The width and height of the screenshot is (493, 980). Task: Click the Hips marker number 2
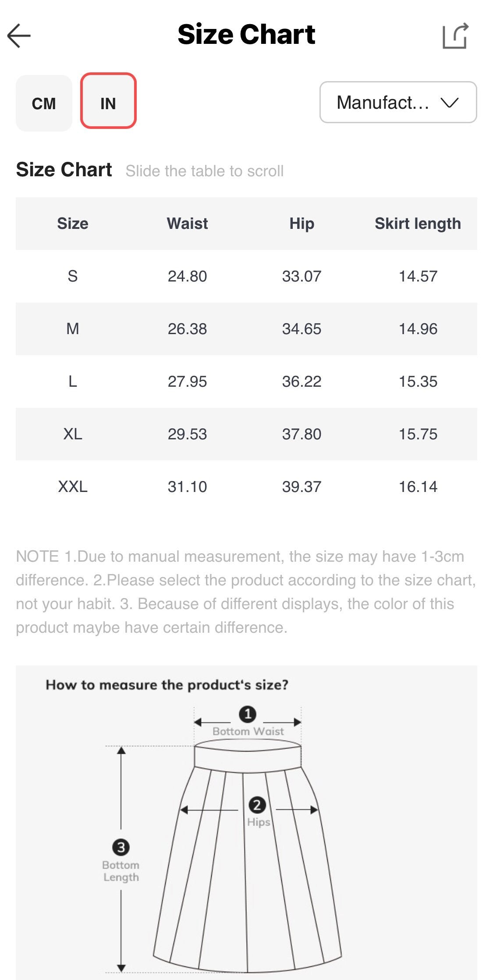257,805
